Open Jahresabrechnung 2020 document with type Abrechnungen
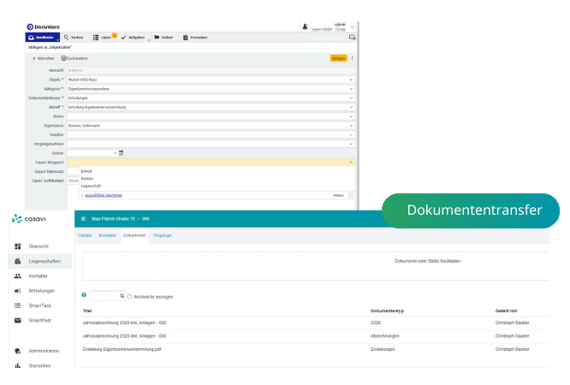The width and height of the screenshot is (570, 385). click(x=124, y=336)
